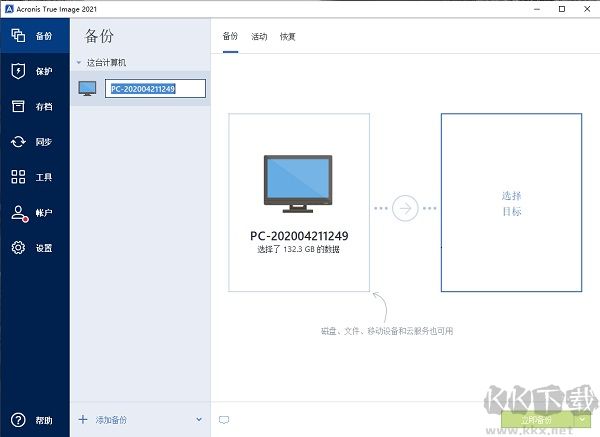Minimize the Acronis True Image window

[537, 9]
